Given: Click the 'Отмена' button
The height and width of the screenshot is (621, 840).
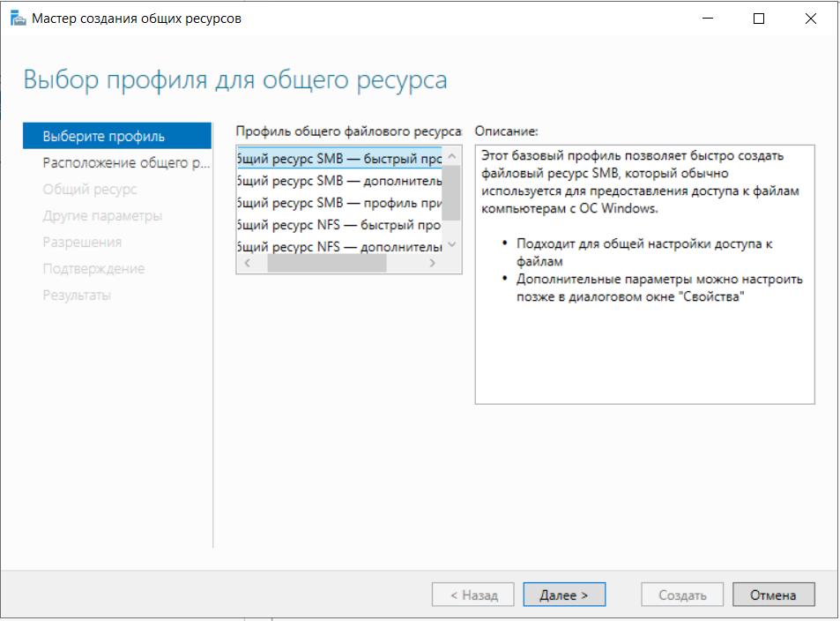Looking at the screenshot, I should 774,595.
